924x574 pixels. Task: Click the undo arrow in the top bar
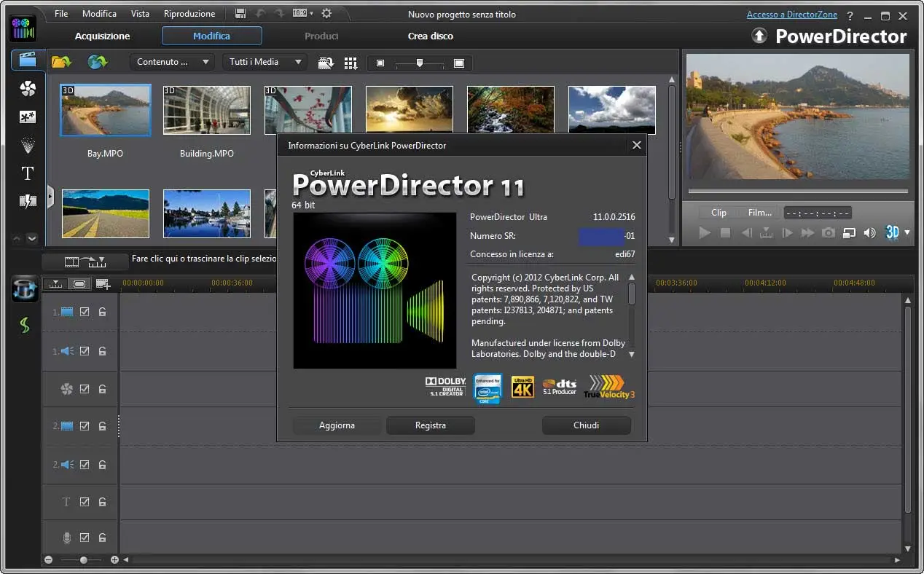coord(260,13)
